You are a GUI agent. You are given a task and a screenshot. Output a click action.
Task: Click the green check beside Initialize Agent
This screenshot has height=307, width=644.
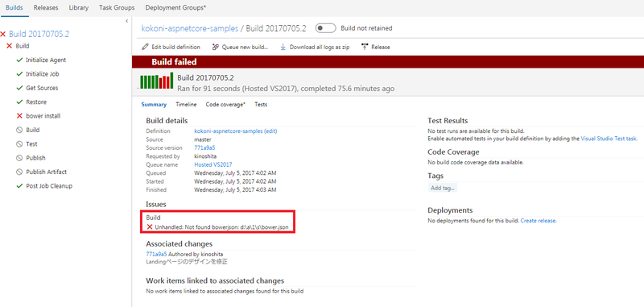point(19,60)
